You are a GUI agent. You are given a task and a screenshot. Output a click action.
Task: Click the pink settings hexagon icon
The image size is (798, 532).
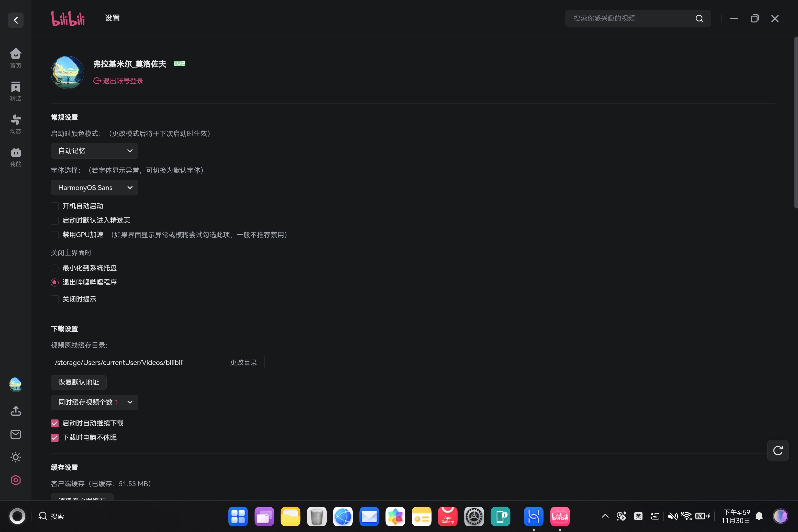[16, 480]
